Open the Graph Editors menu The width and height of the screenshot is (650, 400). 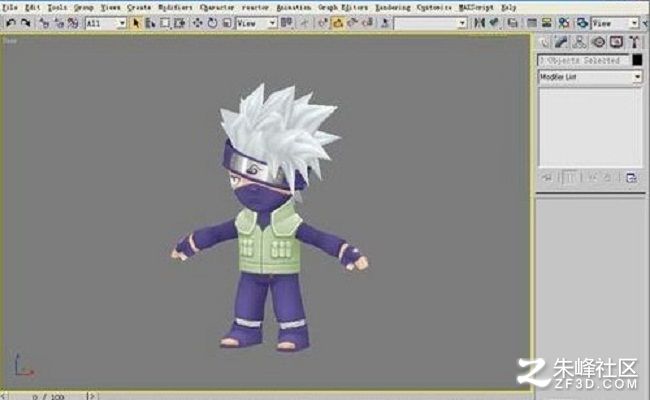tap(343, 7)
